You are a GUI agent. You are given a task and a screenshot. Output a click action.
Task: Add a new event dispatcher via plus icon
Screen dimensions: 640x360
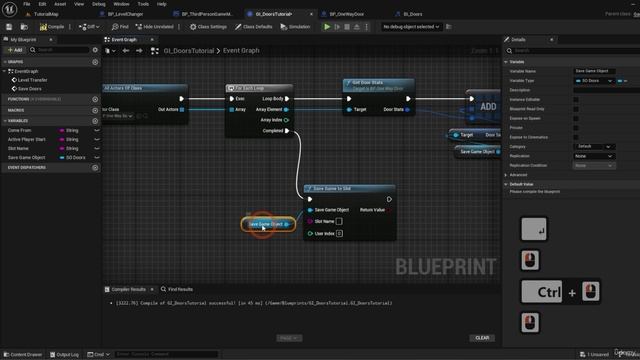tap(95, 168)
